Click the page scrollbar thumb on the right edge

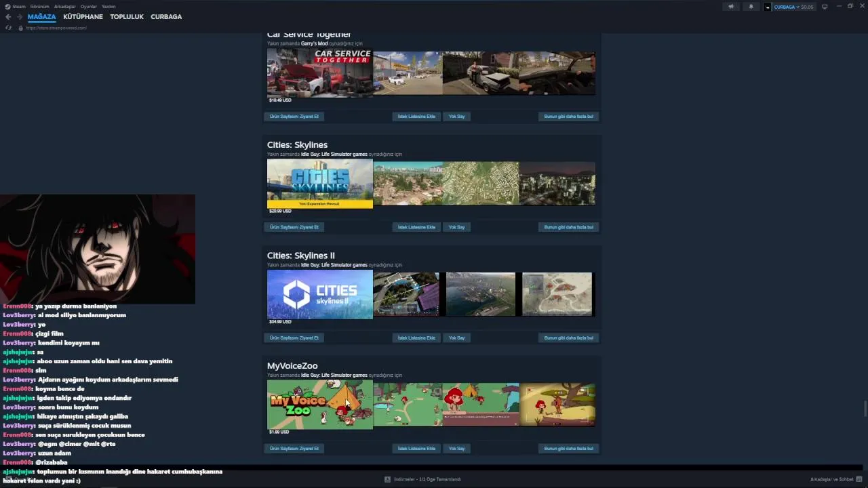[x=865, y=409]
